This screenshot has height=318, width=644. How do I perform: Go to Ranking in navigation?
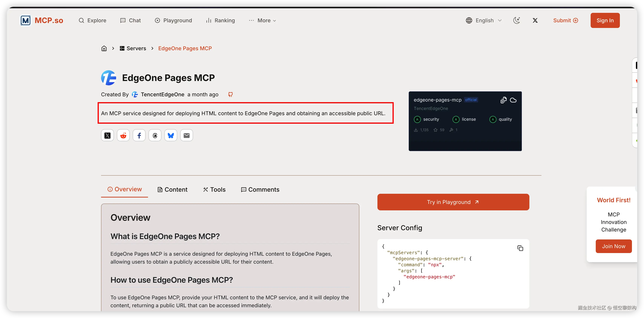(x=221, y=21)
